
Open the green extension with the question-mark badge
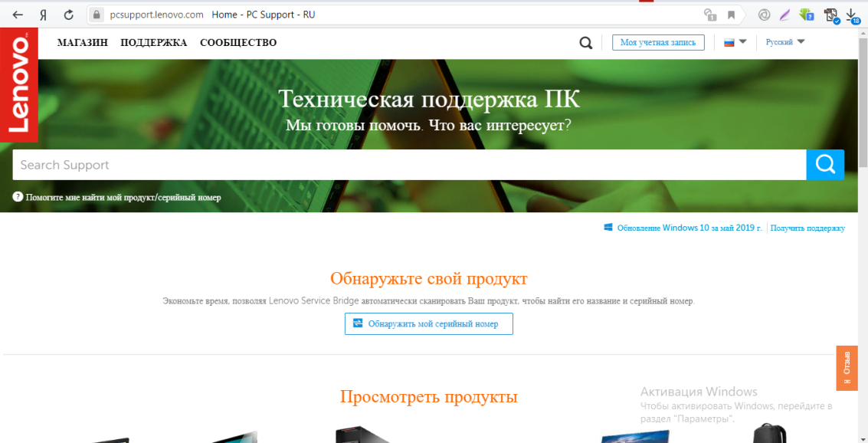point(806,15)
